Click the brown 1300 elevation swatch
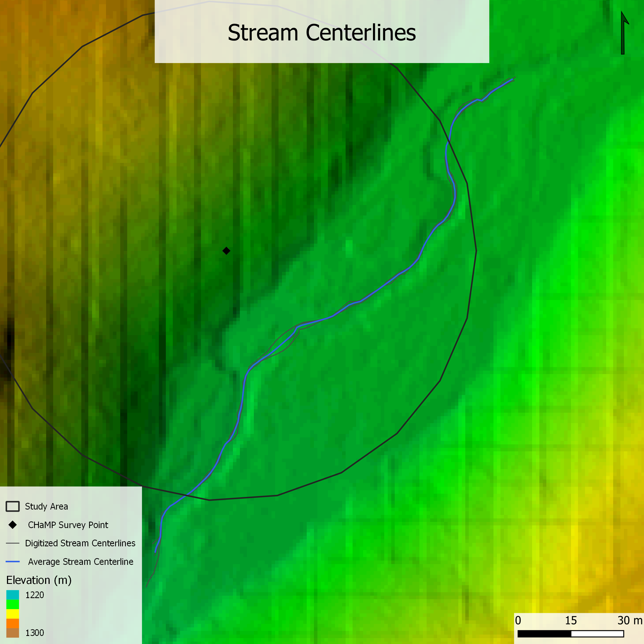Viewport: 644px width, 644px height. coord(13,633)
